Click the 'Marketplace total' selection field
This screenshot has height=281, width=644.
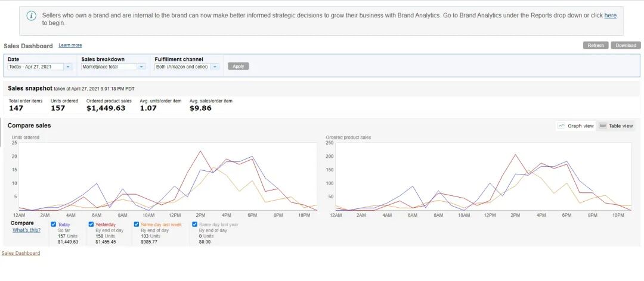[x=109, y=67]
